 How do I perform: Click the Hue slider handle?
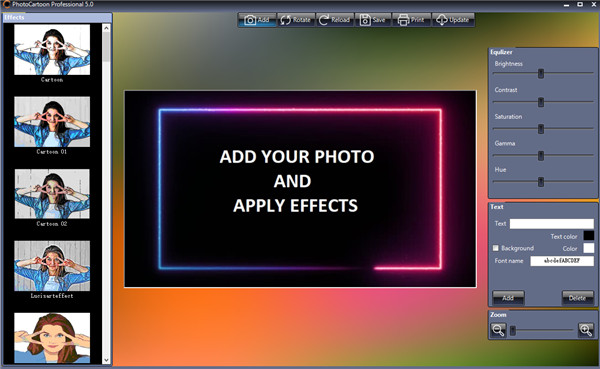click(x=541, y=182)
